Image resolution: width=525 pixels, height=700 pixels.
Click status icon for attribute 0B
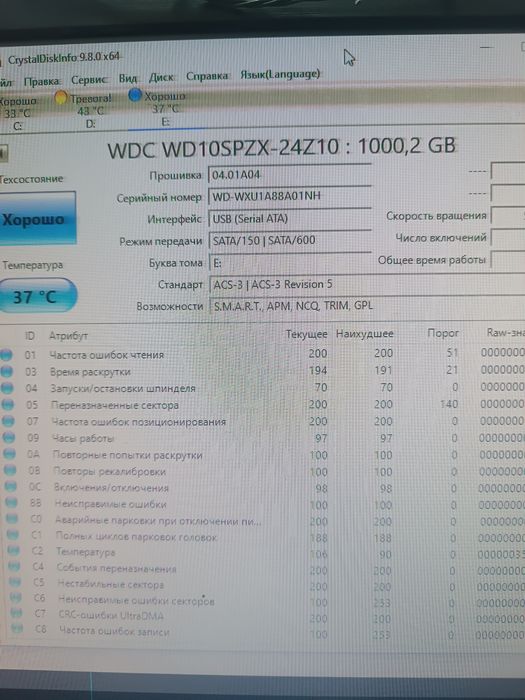coord(10,470)
